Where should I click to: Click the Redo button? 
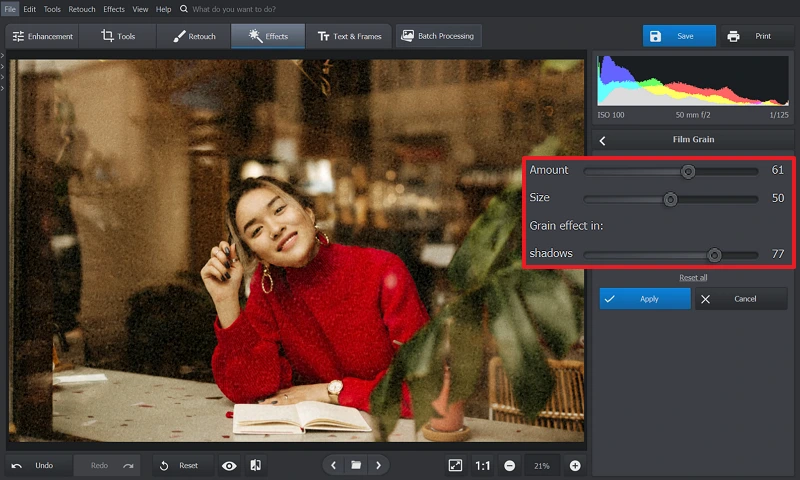107,466
